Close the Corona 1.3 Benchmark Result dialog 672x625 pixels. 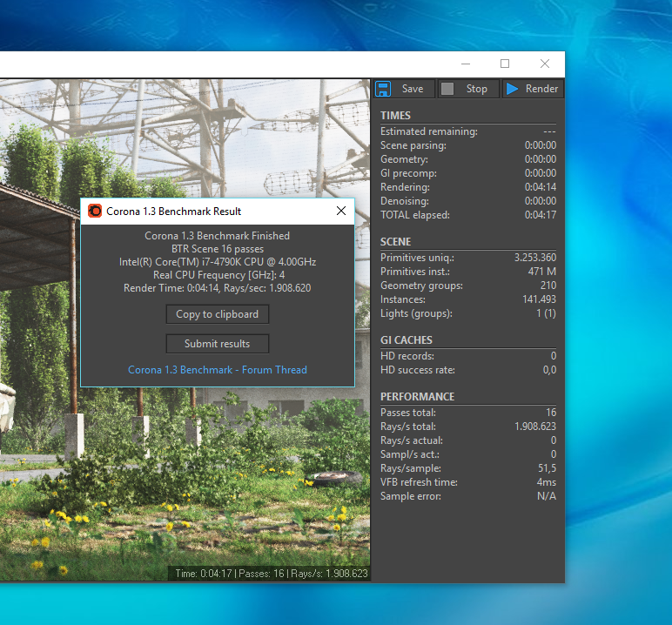pyautogui.click(x=341, y=211)
